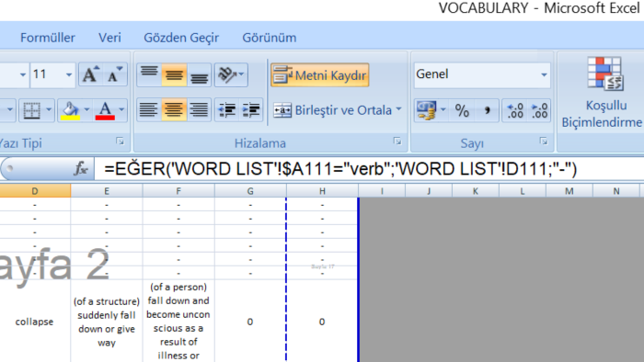Click the fx insert function button
This screenshot has width=644, height=362.
click(x=81, y=168)
